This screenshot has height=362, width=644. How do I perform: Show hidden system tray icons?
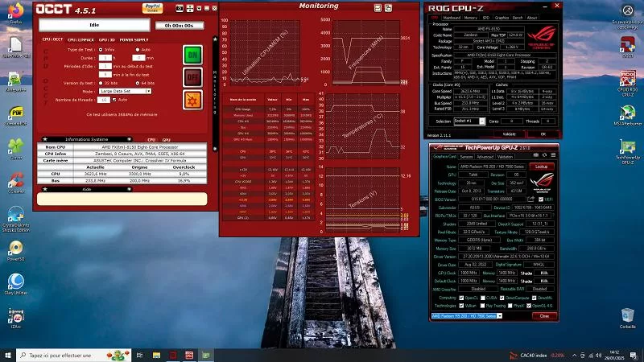point(574,356)
